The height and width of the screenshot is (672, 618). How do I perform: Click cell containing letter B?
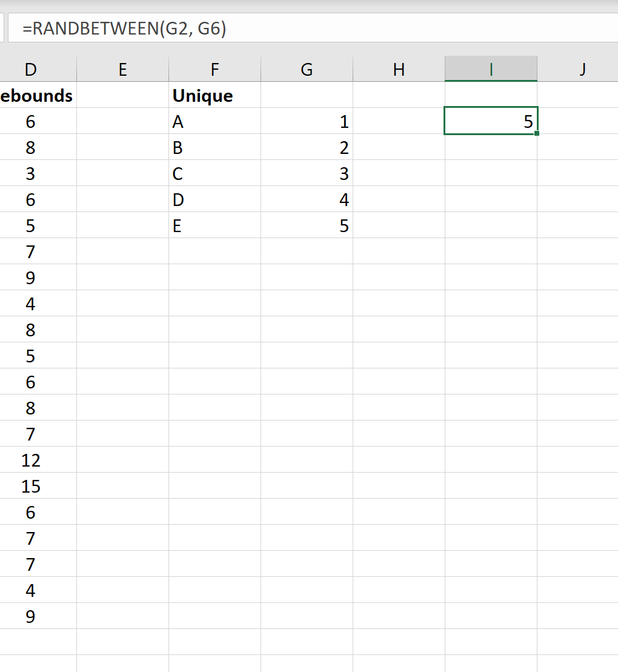(214, 148)
